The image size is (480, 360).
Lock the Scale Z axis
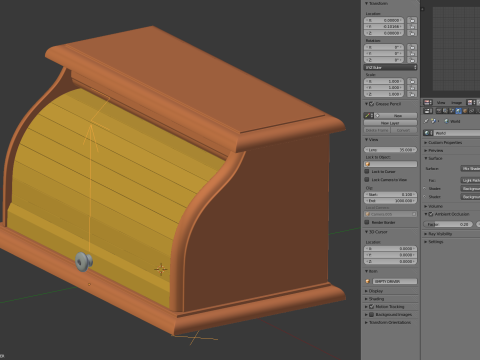(412, 94)
